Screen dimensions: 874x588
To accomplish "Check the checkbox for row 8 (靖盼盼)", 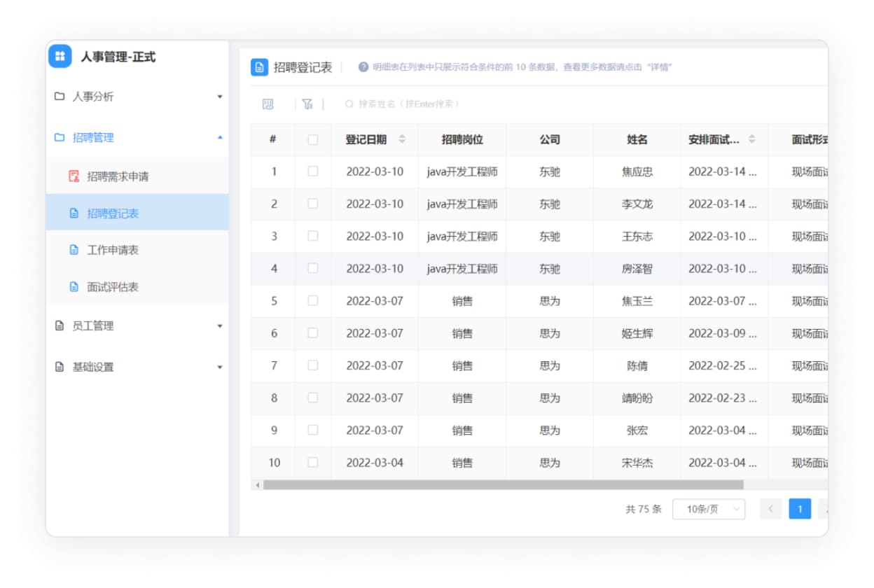I will (313, 398).
